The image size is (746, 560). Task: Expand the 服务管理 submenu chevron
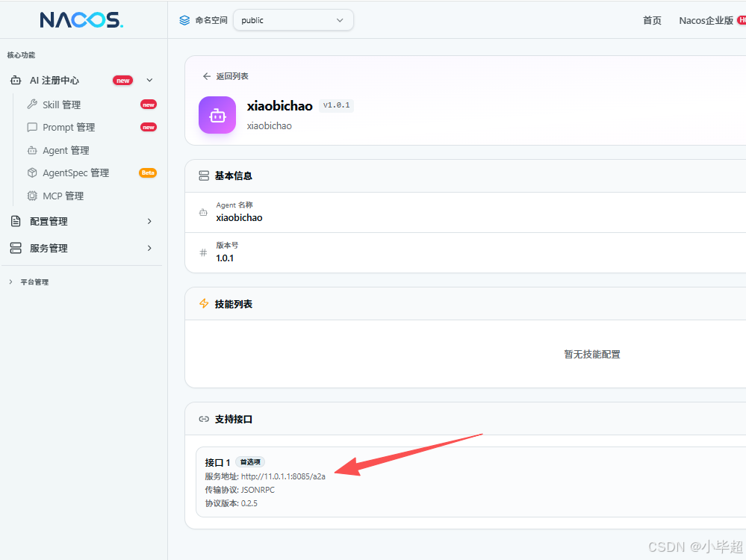pyautogui.click(x=149, y=248)
